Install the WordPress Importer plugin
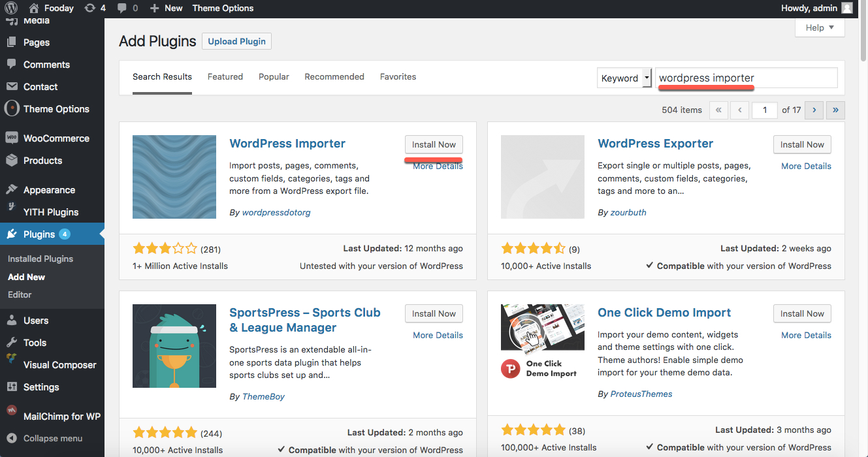868x457 pixels. 434,144
